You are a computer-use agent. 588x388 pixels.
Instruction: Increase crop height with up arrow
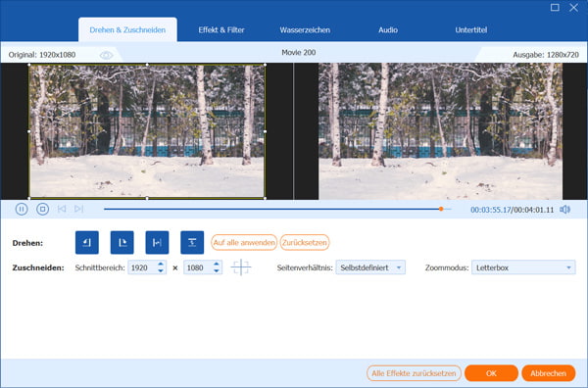217,264
